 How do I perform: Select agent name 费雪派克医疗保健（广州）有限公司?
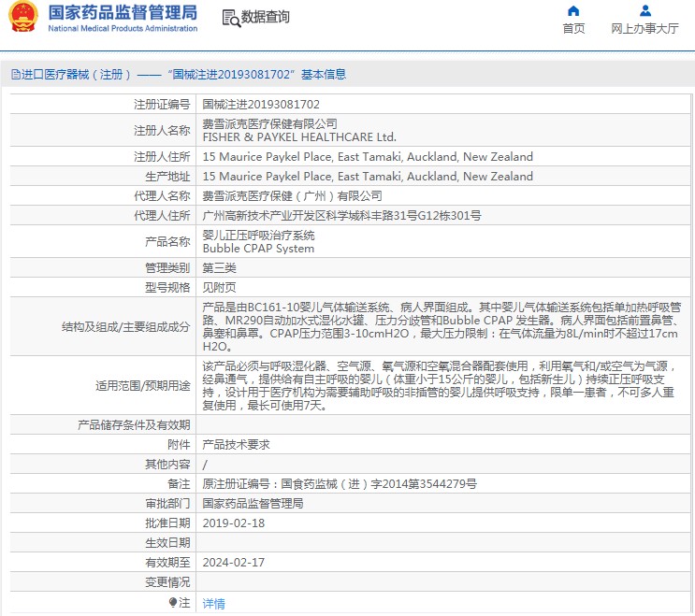[292, 195]
